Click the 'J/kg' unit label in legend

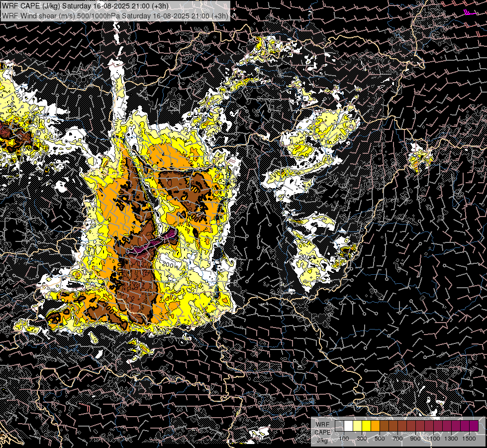(x=322, y=441)
